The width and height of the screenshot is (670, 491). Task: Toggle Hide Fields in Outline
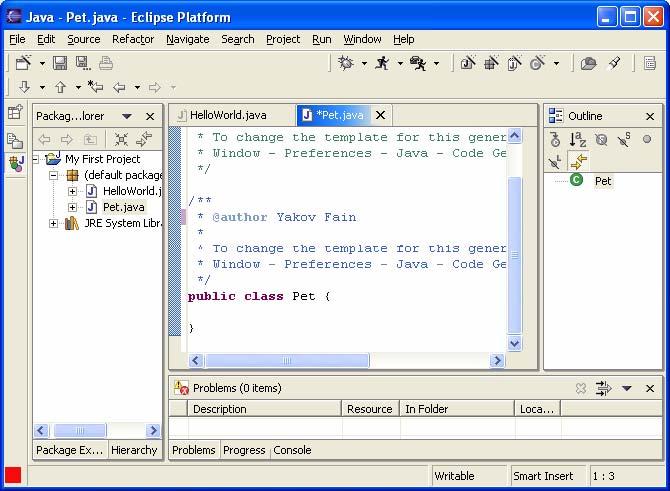601,139
